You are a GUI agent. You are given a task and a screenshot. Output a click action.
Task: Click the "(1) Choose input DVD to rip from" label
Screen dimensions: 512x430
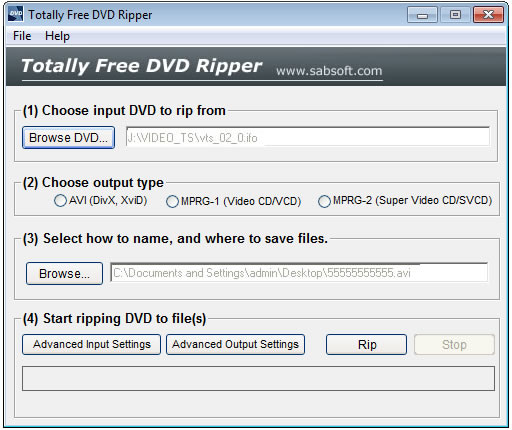(124, 110)
